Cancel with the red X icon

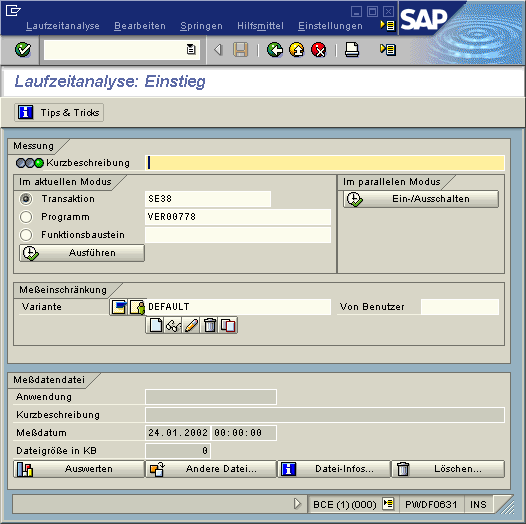319,50
